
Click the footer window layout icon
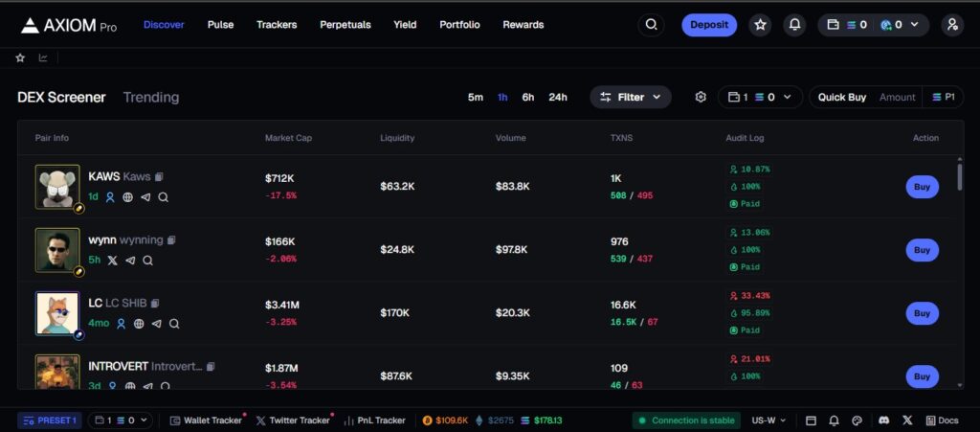point(811,421)
